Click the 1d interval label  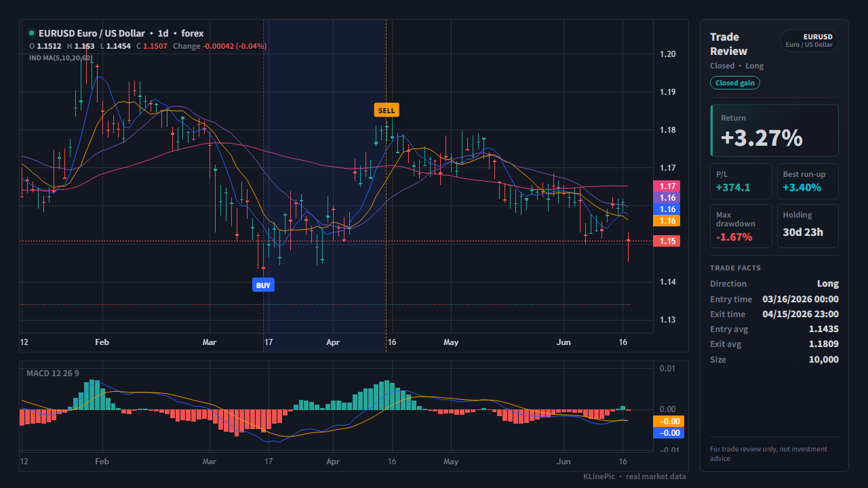click(163, 33)
